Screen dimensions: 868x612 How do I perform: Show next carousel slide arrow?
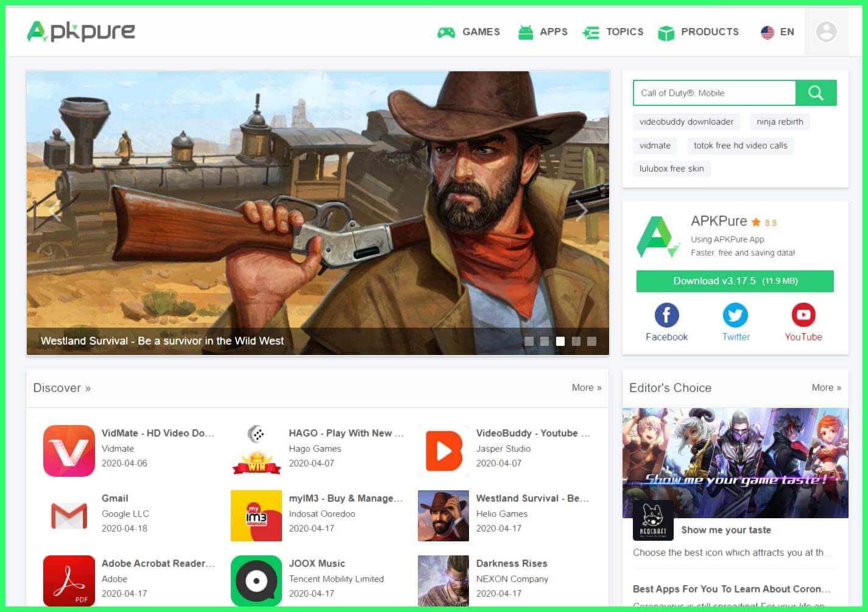click(x=581, y=211)
